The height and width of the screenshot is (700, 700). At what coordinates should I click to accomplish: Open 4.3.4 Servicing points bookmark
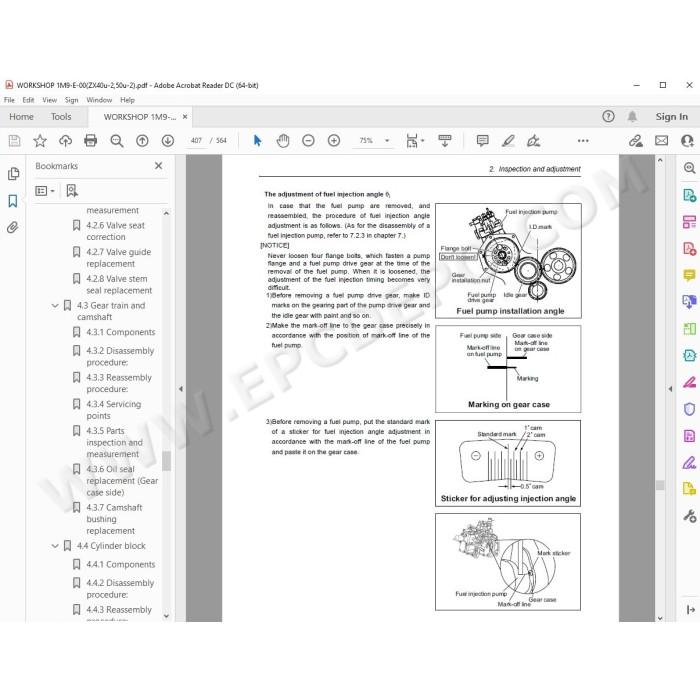pyautogui.click(x=113, y=410)
